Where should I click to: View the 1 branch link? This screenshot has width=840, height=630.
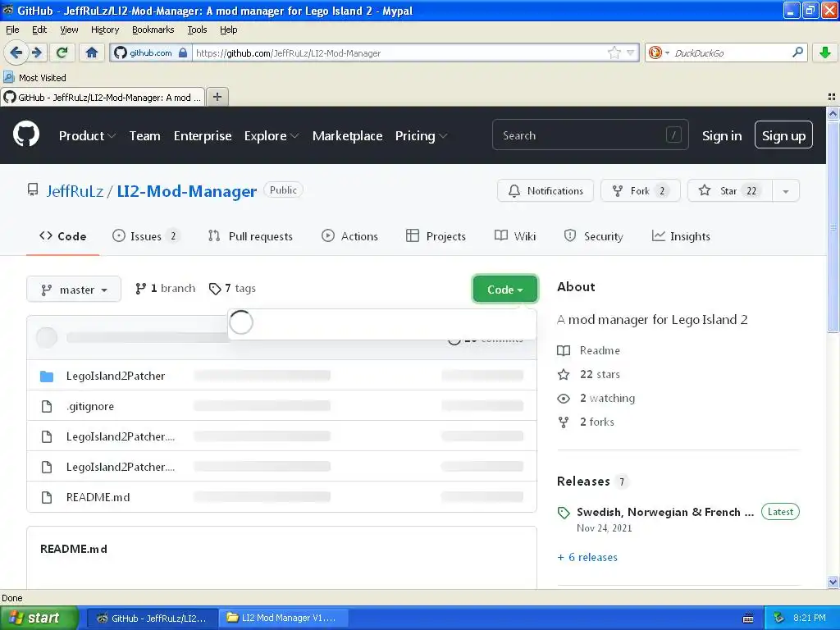pyautogui.click(x=165, y=289)
